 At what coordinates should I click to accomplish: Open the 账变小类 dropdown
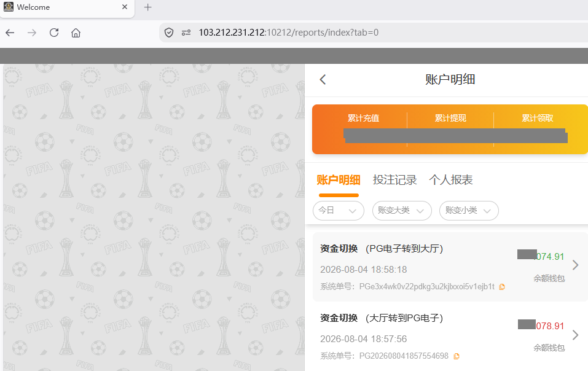click(469, 211)
